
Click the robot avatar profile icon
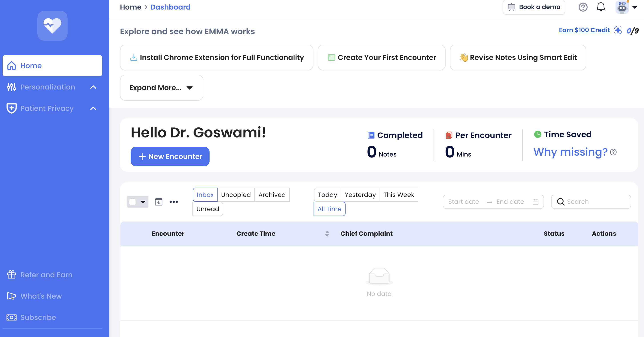[x=622, y=8]
